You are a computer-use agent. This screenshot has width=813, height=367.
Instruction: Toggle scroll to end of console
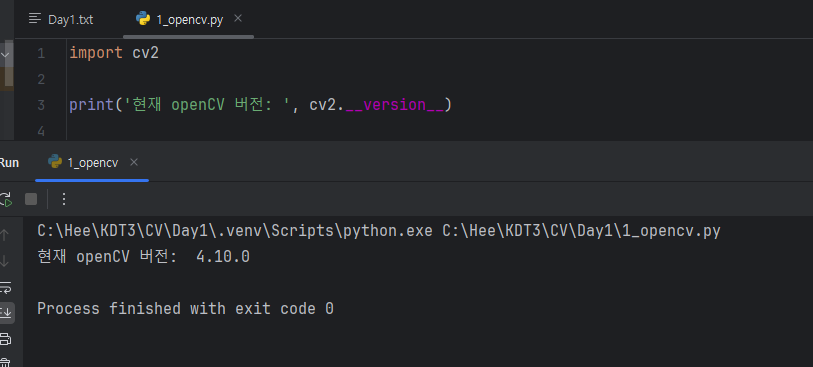tap(6, 313)
